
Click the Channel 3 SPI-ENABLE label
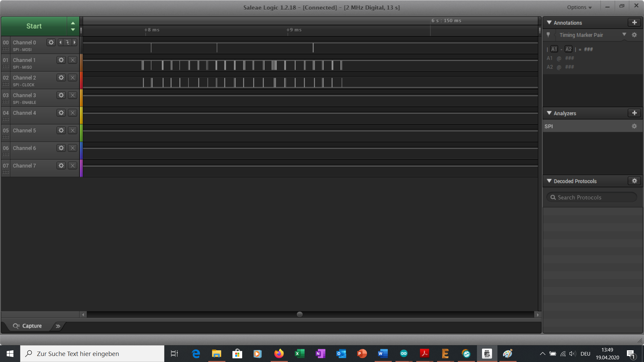(24, 103)
